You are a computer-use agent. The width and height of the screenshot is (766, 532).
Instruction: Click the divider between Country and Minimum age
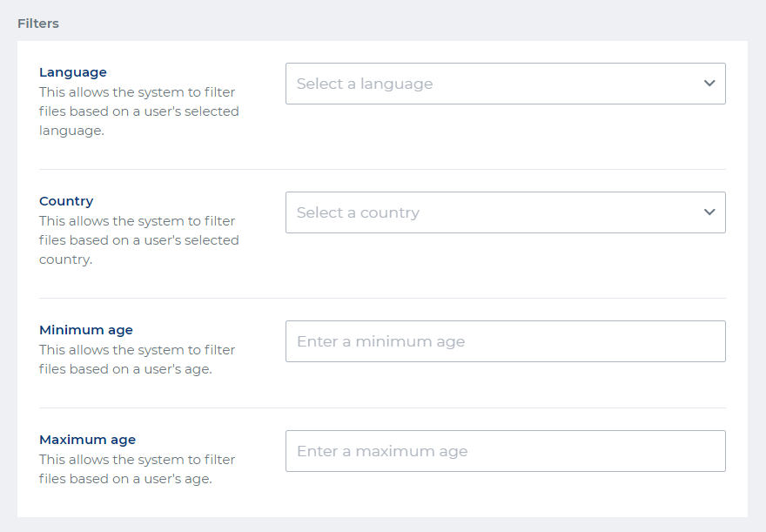point(382,298)
